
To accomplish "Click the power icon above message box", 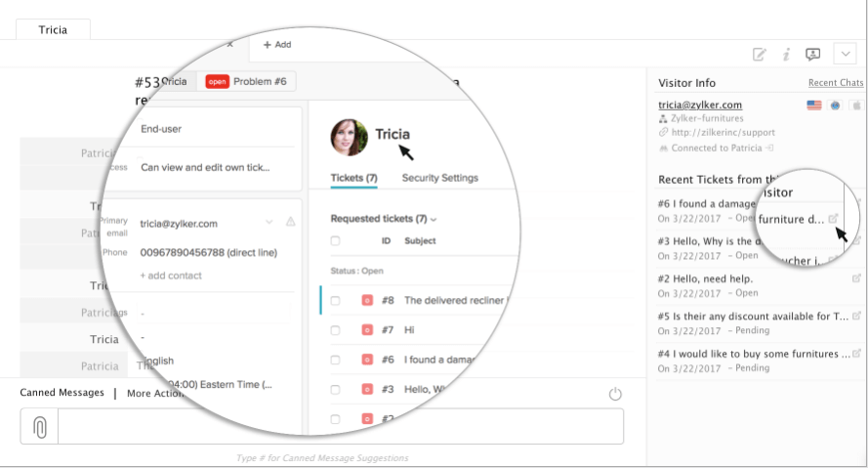I will [615, 394].
